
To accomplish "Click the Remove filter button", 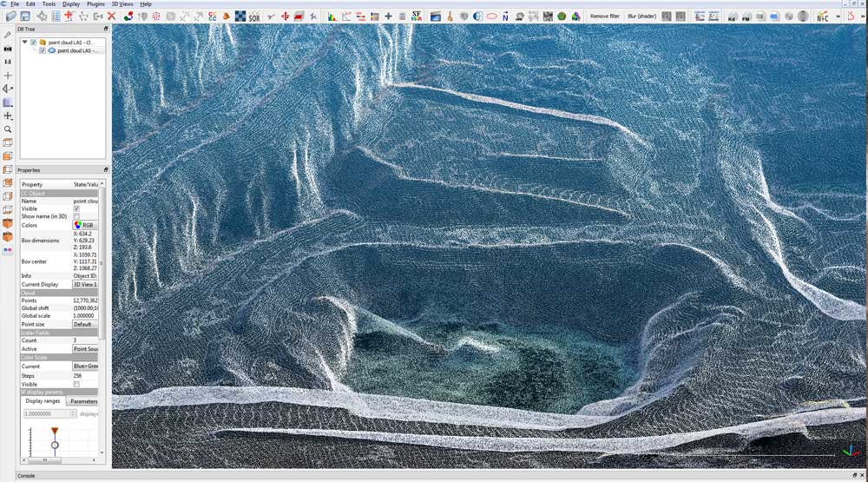I will 604,17.
